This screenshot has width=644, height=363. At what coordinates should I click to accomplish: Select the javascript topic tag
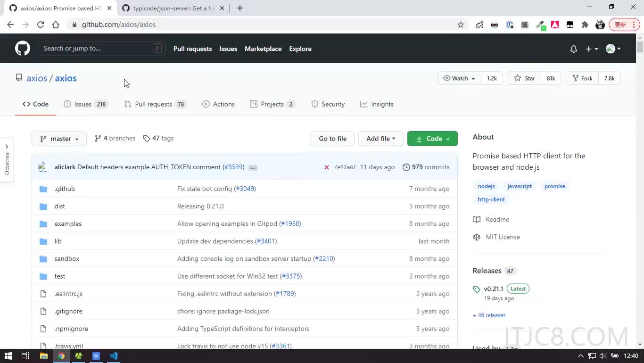tap(520, 186)
